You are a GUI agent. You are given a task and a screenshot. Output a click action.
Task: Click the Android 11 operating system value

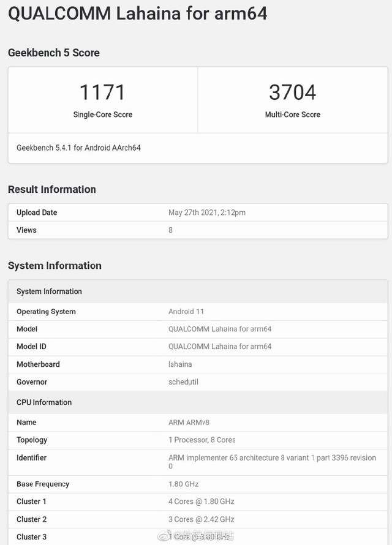click(186, 312)
